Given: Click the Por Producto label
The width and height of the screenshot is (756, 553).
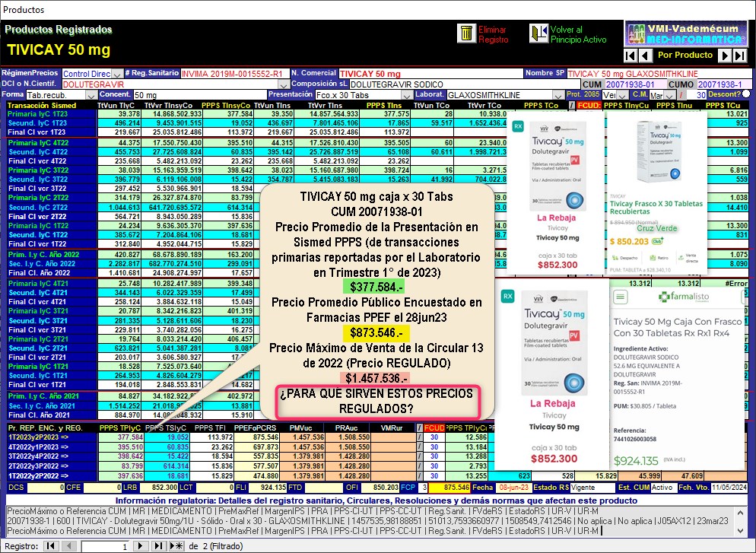Looking at the screenshot, I should click(x=685, y=55).
